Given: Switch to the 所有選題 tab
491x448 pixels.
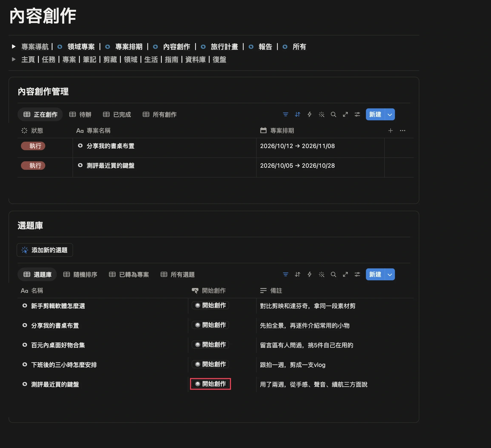Looking at the screenshot, I should click(x=178, y=275).
